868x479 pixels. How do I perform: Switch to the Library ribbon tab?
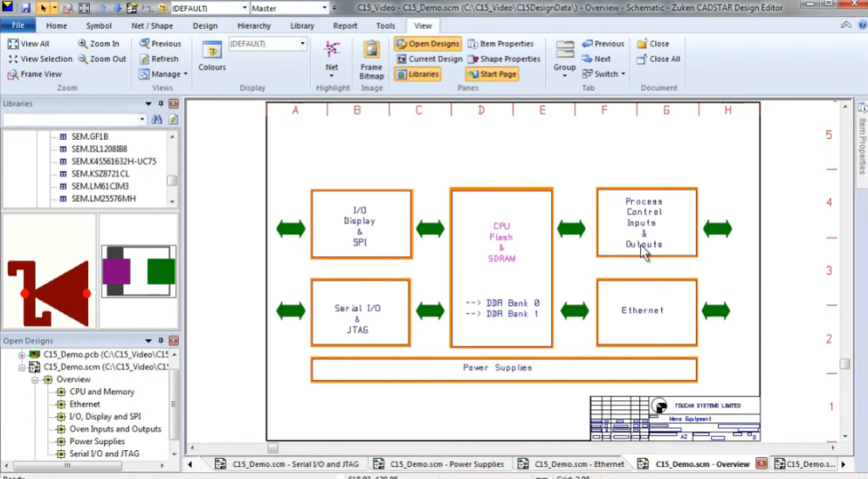302,25
